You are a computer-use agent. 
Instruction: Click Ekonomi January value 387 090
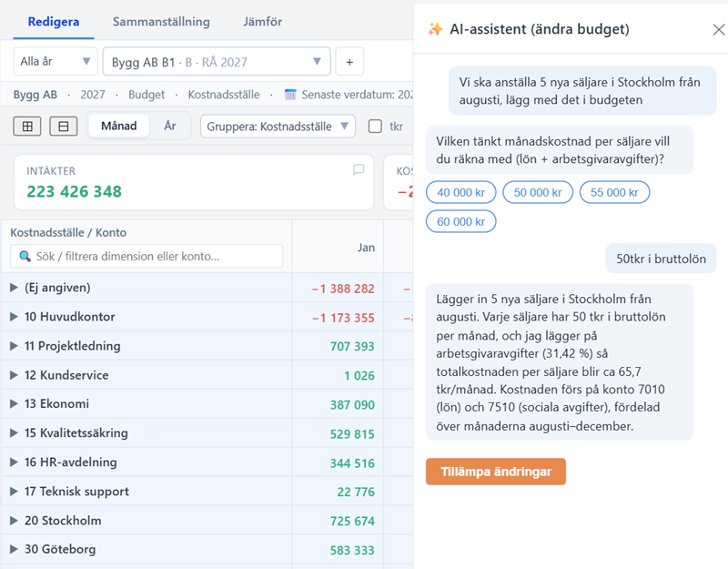pyautogui.click(x=352, y=405)
